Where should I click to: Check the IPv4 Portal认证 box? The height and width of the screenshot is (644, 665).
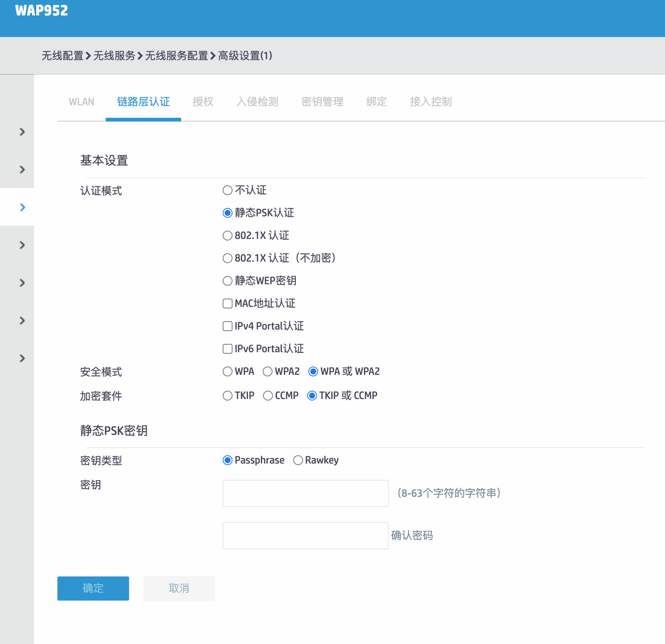click(x=228, y=326)
